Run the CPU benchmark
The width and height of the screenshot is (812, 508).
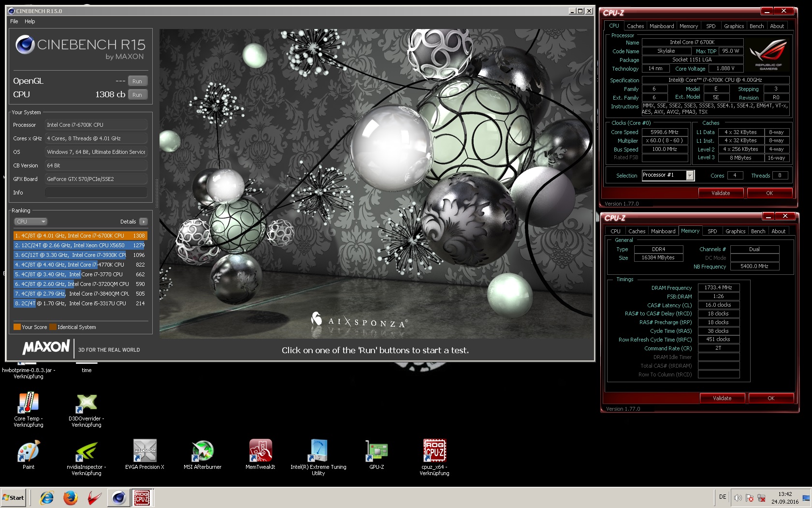pyautogui.click(x=137, y=95)
